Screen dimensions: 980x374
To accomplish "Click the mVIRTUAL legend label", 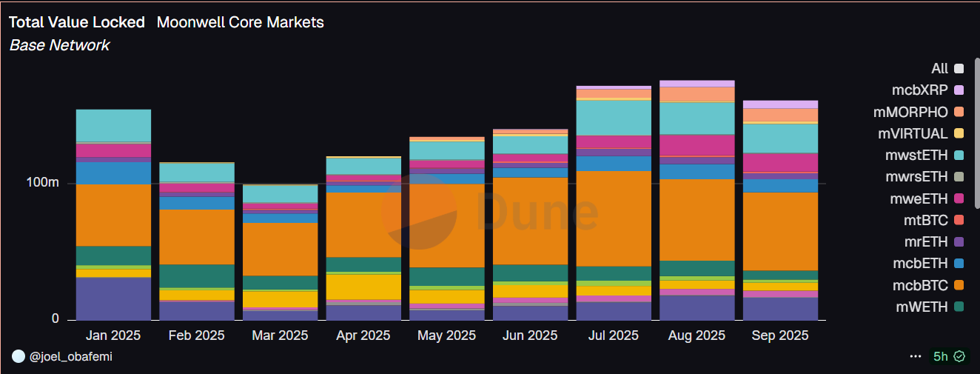I will (913, 134).
